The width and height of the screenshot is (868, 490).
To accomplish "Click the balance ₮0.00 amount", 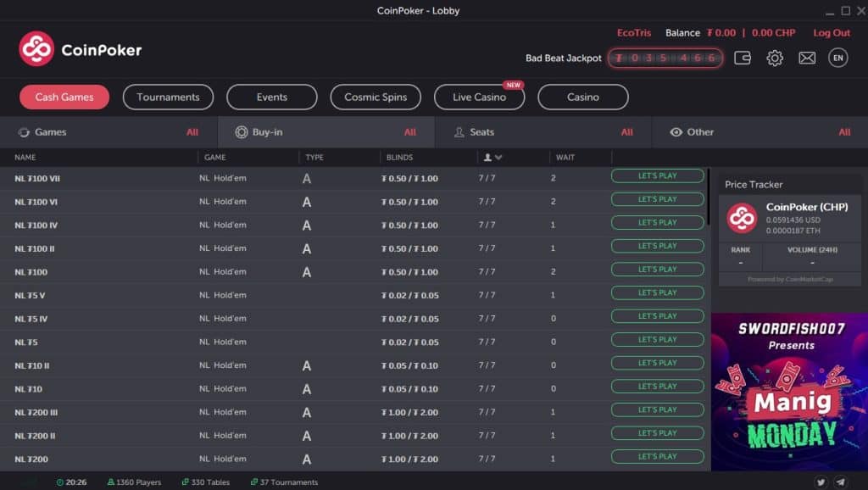I will (721, 33).
